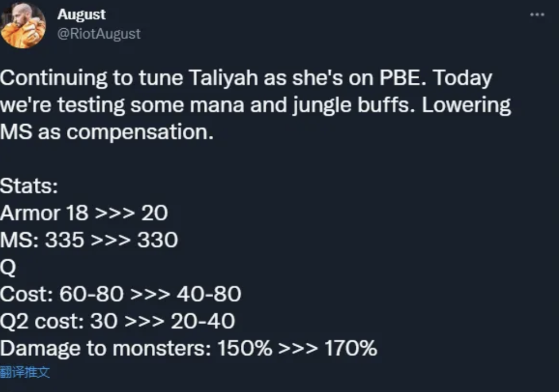Click the word 'Continuing' starting the tweet
Viewport: 559px width, 392px height.
54,78
